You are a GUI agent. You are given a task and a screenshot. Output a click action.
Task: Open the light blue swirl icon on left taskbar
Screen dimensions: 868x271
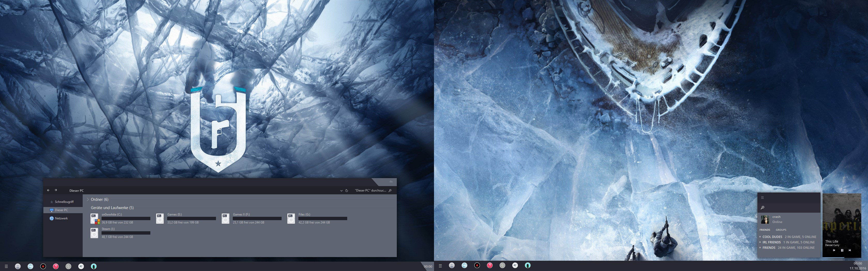pos(30,266)
